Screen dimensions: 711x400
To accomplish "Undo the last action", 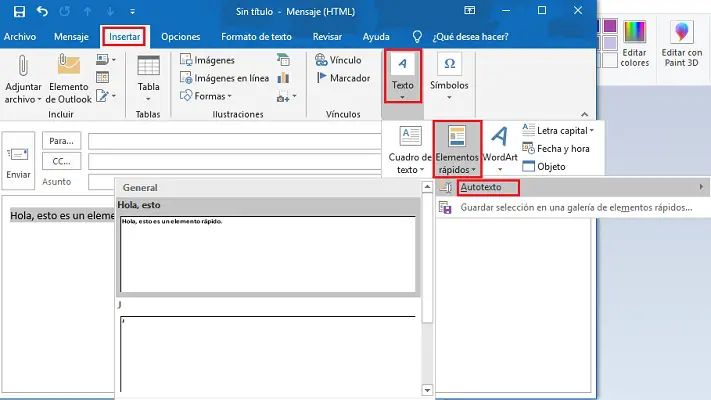I will point(42,11).
